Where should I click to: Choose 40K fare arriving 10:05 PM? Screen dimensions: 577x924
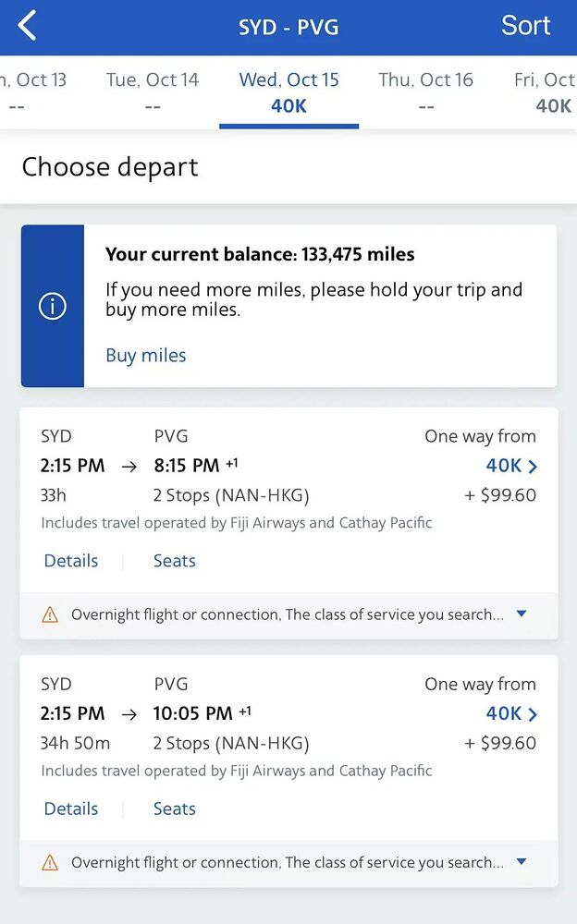[511, 713]
